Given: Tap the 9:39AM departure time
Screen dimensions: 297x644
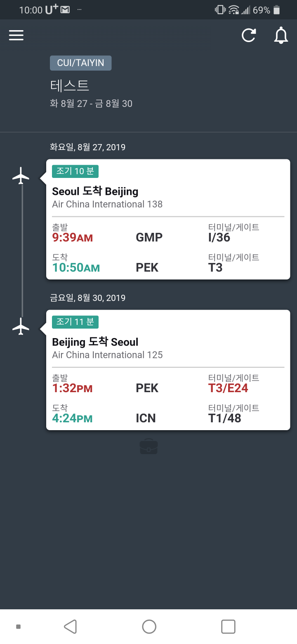Looking at the screenshot, I should 73,237.
